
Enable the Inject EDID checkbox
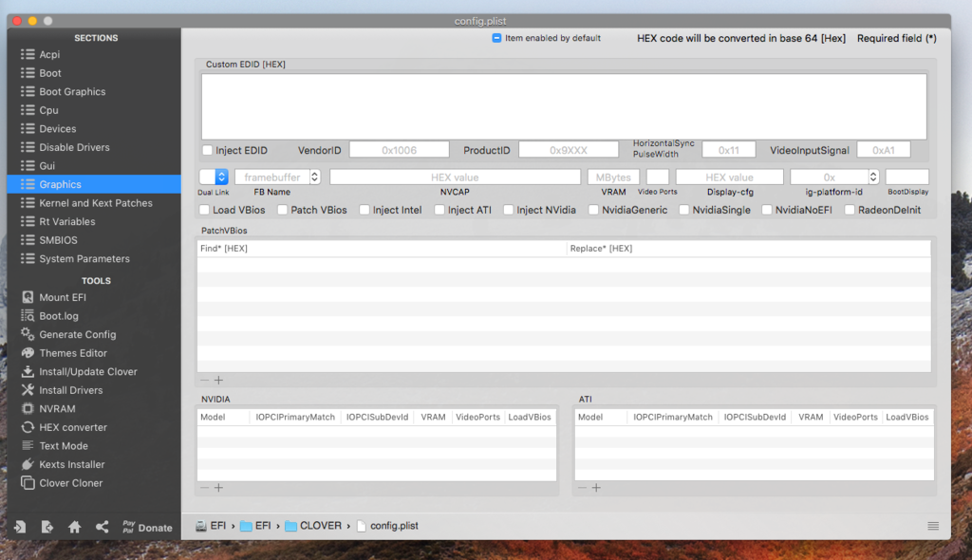pos(208,151)
